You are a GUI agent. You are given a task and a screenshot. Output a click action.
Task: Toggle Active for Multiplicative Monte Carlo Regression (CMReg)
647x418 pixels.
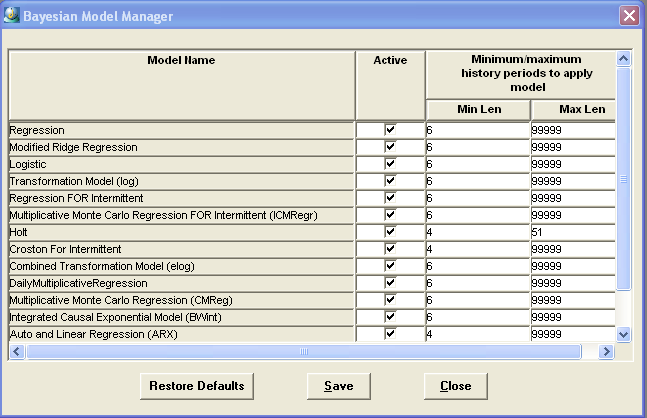point(390,300)
